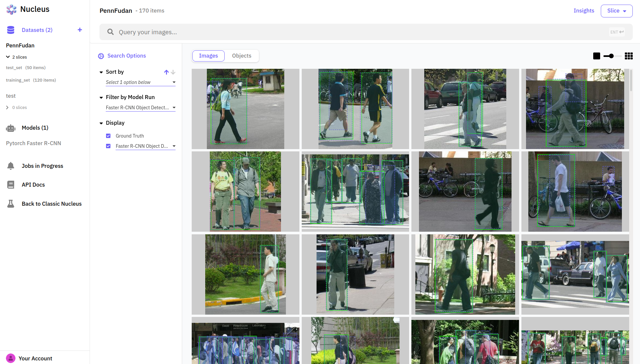Screen dimensions: 640x364
Task: Click the Classic Nucleus flask icon
Action: pos(11,204)
